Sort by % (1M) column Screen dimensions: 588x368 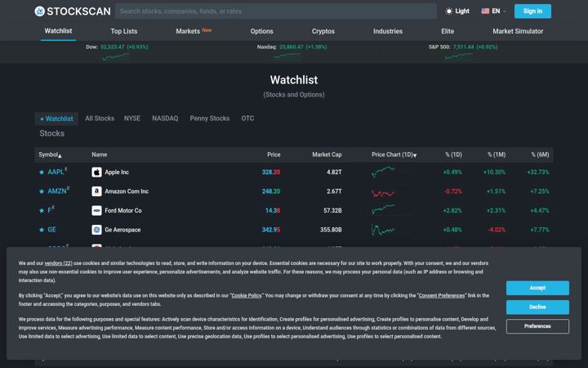497,155
